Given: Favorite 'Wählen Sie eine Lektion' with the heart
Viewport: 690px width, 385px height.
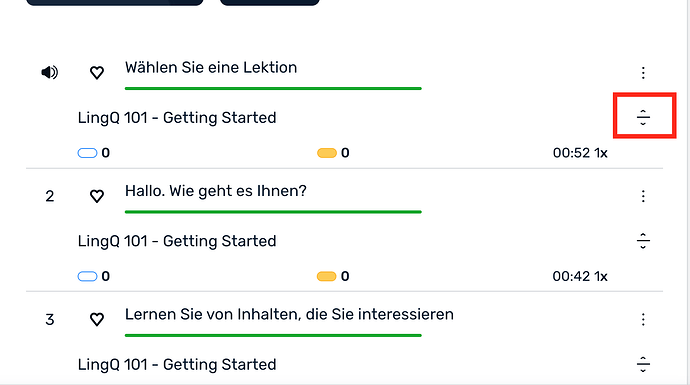Looking at the screenshot, I should 97,72.
